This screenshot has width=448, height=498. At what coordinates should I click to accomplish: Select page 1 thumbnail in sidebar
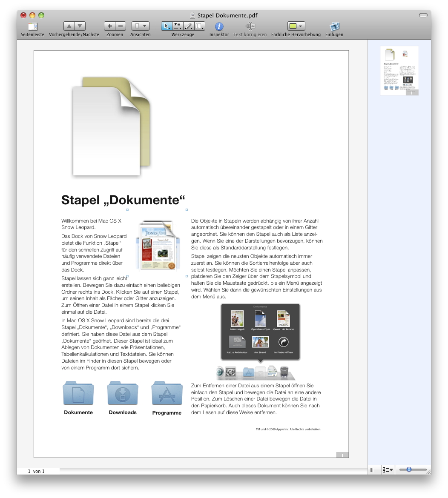tap(399, 71)
